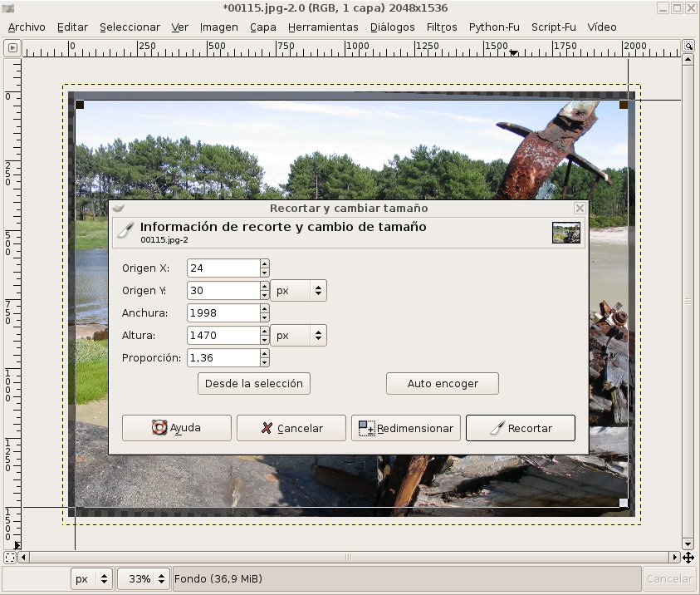Viewport: 700px width, 595px height.
Task: Click the vertical scrollbar up arrow
Action: tap(688, 59)
